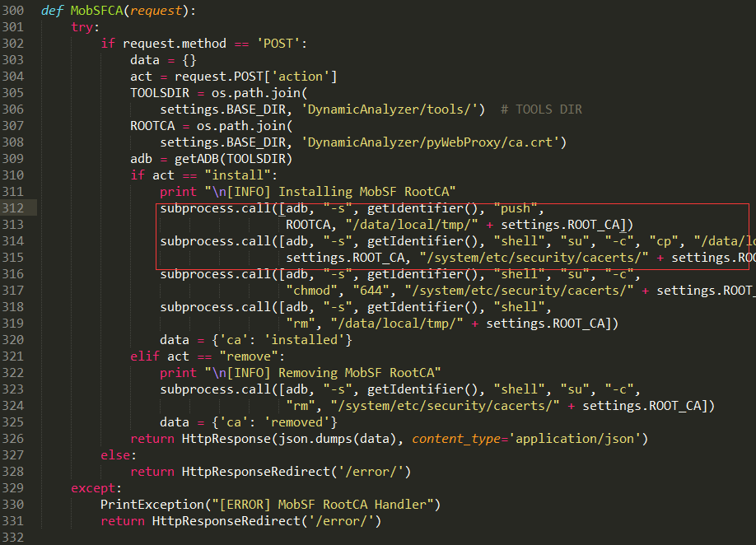Viewport: 756px width, 545px height.
Task: Click the 'action' string on line 304
Action: coord(301,77)
